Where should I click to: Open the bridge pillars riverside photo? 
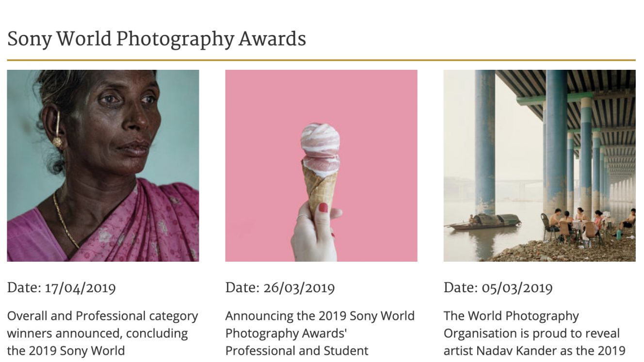point(539,166)
